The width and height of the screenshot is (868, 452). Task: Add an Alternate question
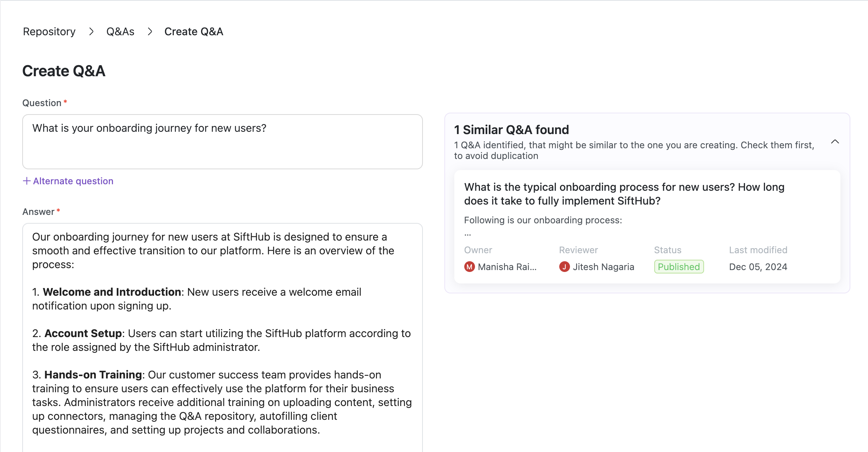73,181
